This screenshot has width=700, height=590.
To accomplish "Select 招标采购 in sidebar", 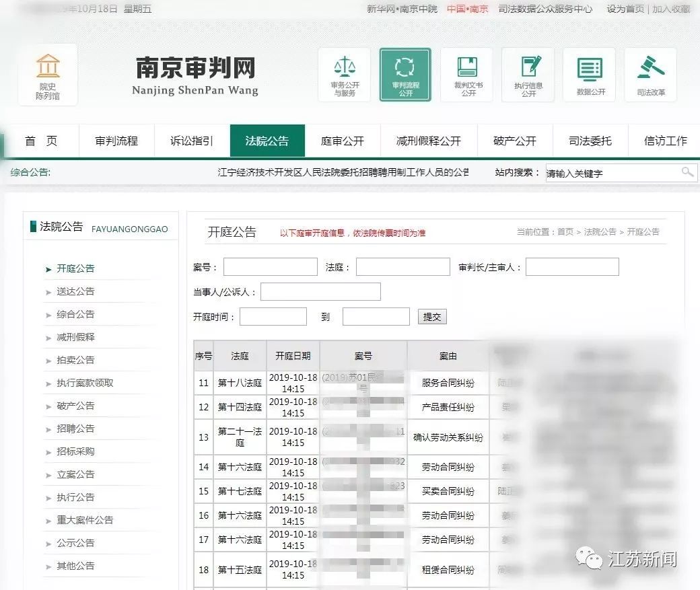I will pyautogui.click(x=75, y=451).
